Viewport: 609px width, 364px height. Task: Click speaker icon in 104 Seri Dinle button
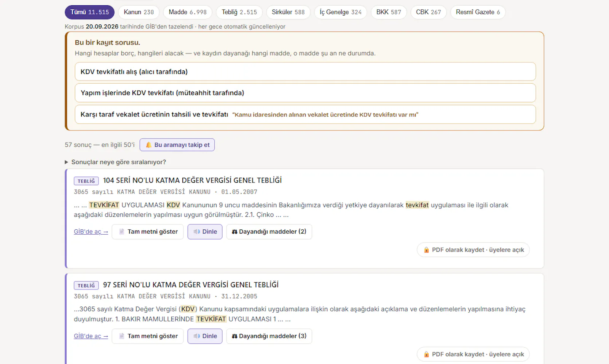coord(197,232)
